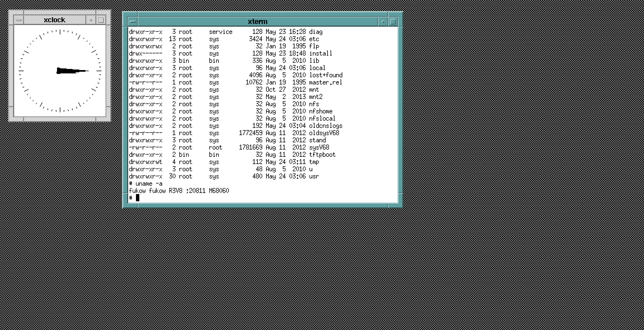Click the 'mnt2' directory name
The image size is (644, 330).
point(316,97)
